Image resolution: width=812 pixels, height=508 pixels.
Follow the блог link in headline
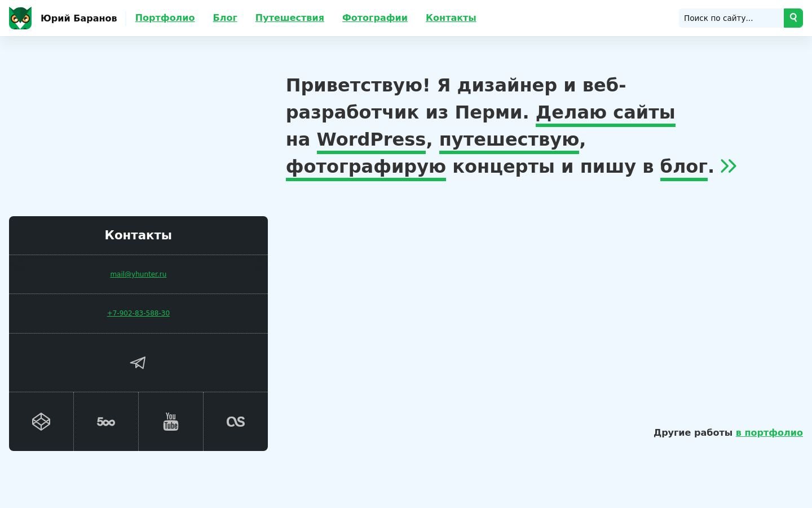click(683, 167)
